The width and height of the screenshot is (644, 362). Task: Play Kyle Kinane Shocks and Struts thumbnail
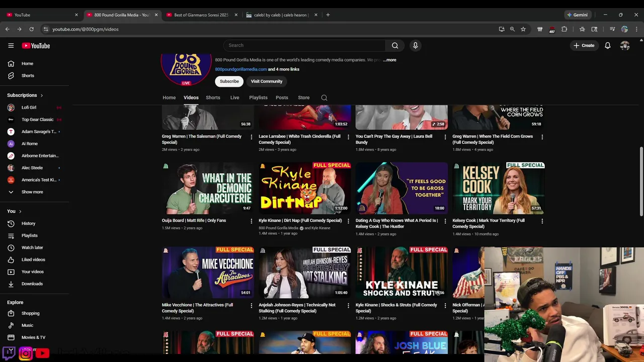[401, 272]
